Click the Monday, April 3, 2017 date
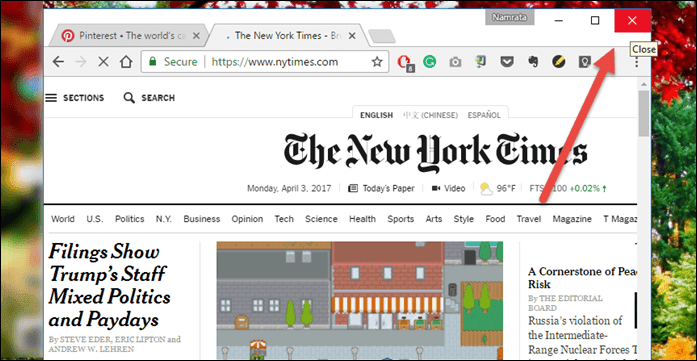 (x=289, y=189)
